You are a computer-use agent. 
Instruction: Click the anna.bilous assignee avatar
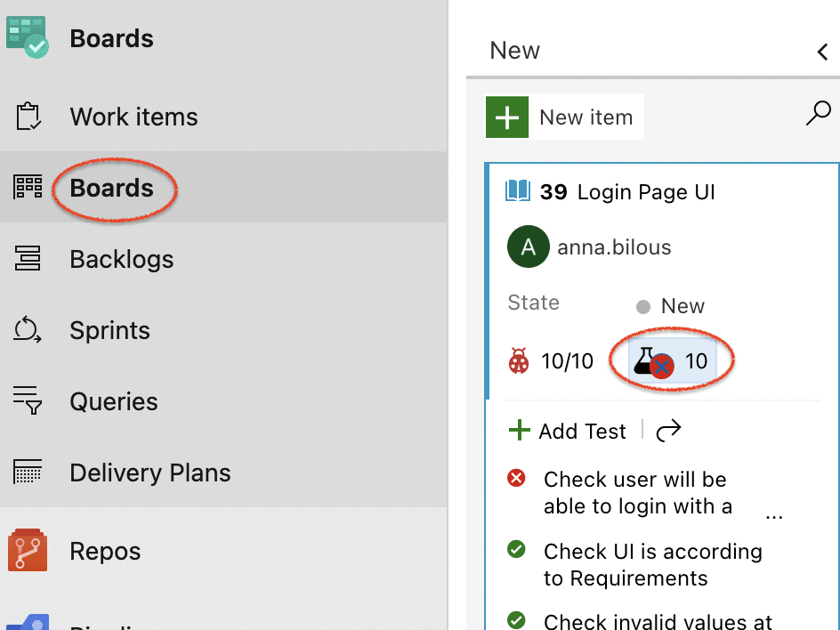pyautogui.click(x=529, y=246)
